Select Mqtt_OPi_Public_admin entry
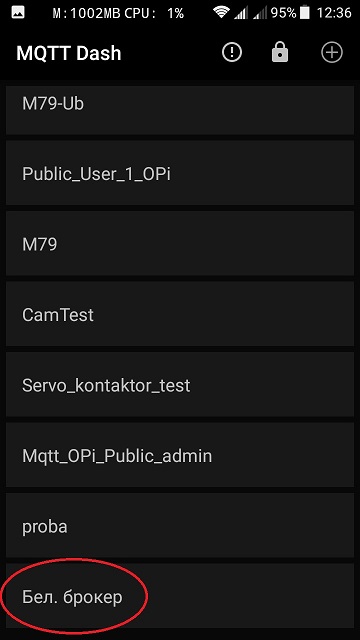This screenshot has height=640, width=360. click(x=180, y=455)
